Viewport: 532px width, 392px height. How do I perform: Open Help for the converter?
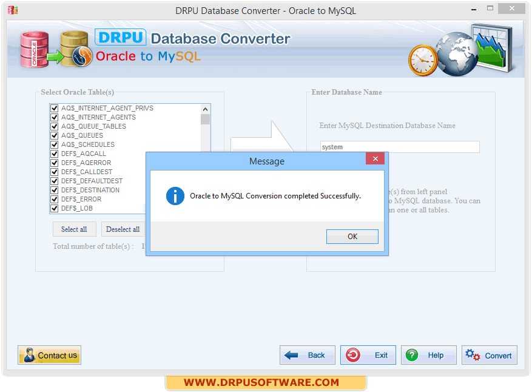pos(429,355)
